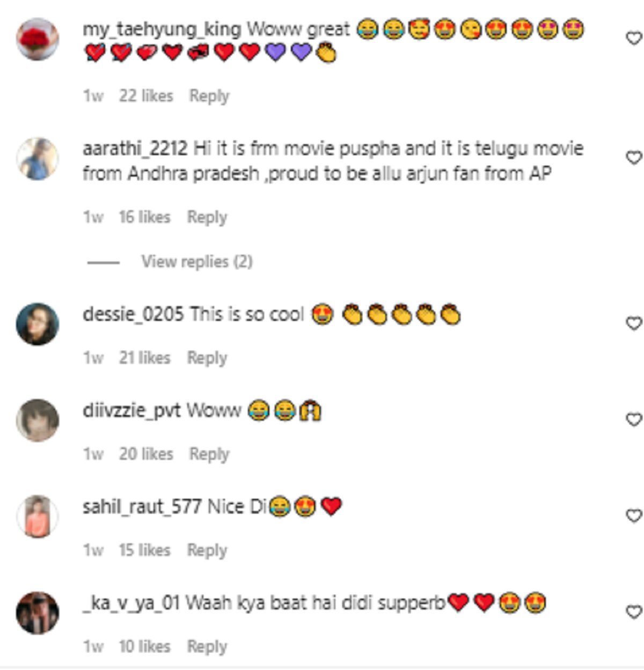Open aarathi_2212's profile avatar

click(x=37, y=159)
